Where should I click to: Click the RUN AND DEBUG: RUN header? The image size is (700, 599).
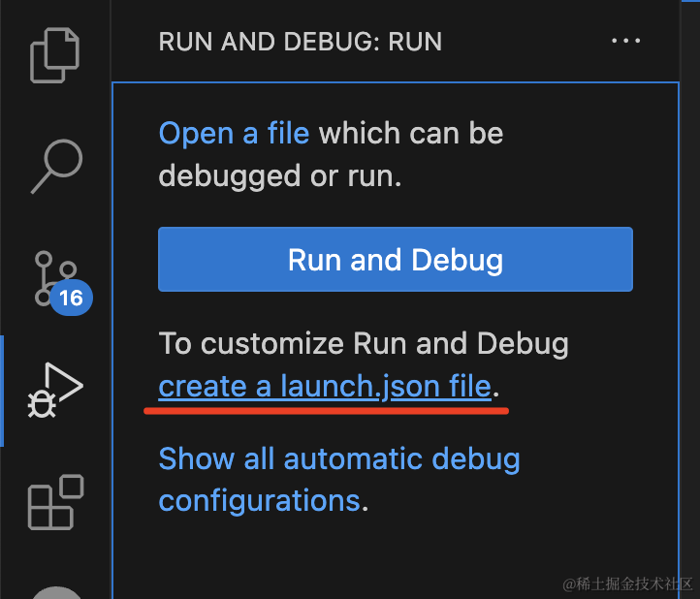coord(300,42)
